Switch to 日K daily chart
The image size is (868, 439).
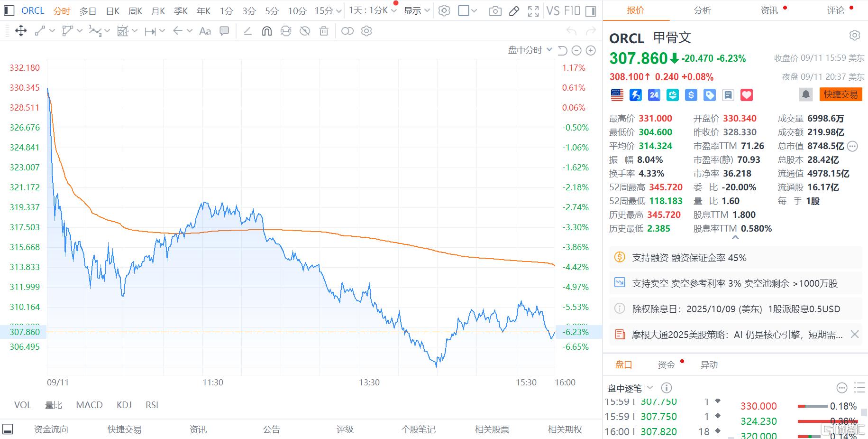(x=113, y=11)
